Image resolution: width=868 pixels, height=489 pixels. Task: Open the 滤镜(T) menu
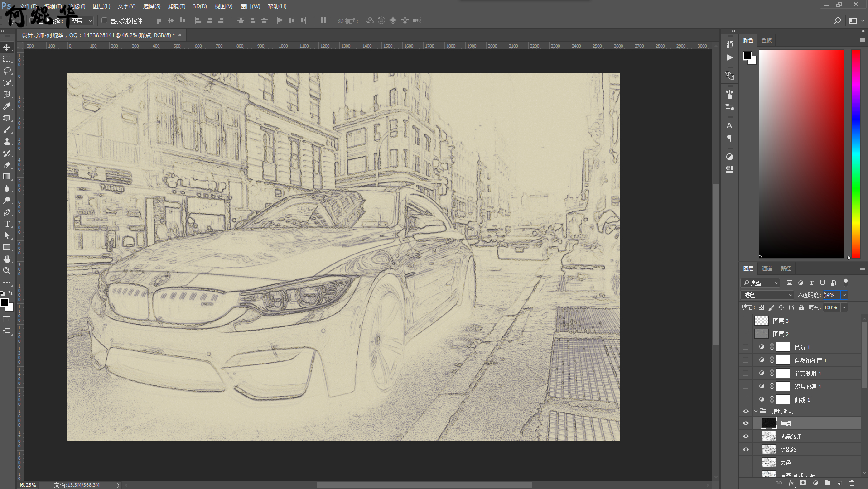[176, 6]
